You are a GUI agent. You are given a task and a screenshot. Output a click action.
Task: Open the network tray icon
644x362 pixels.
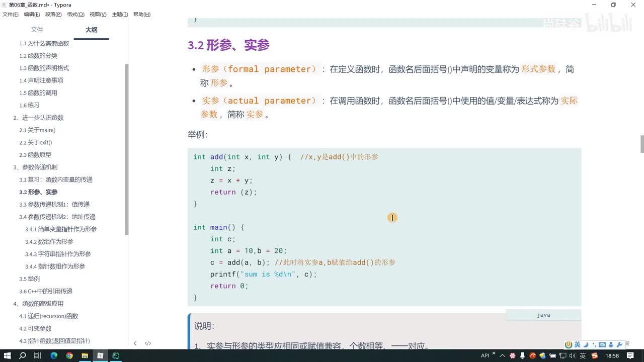pos(563,355)
